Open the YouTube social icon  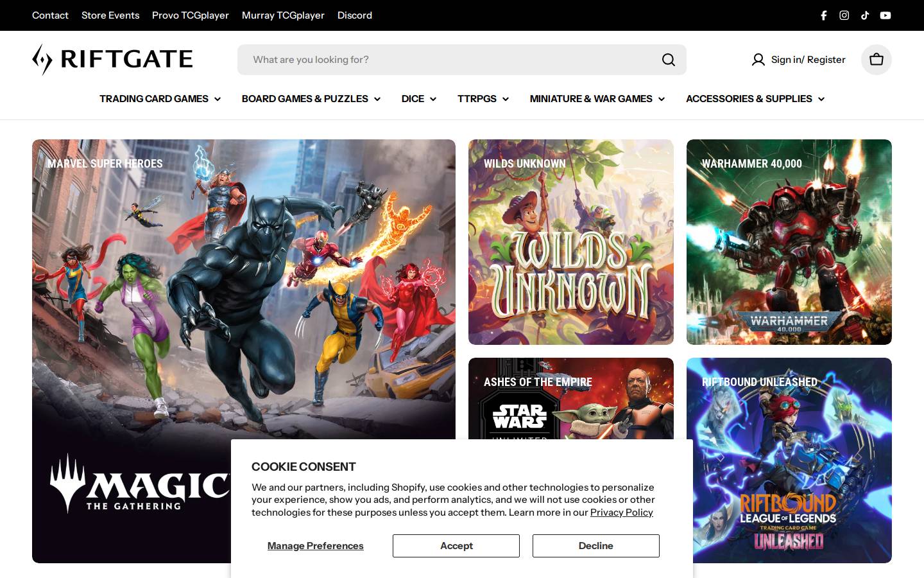pyautogui.click(x=886, y=15)
